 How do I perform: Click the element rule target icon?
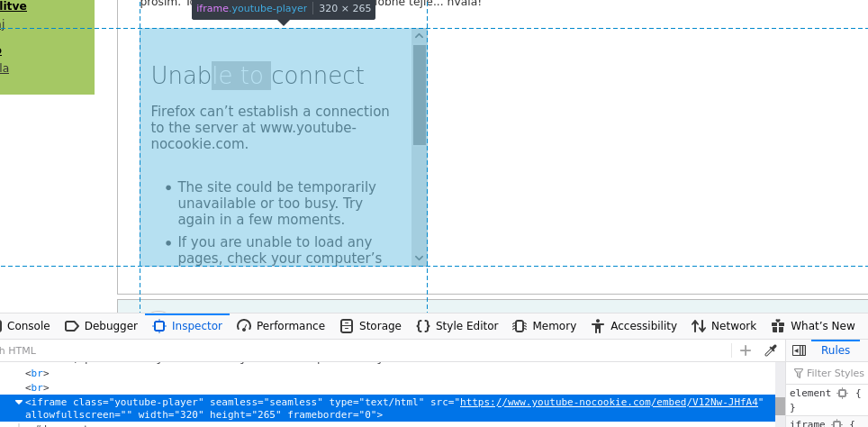(843, 393)
